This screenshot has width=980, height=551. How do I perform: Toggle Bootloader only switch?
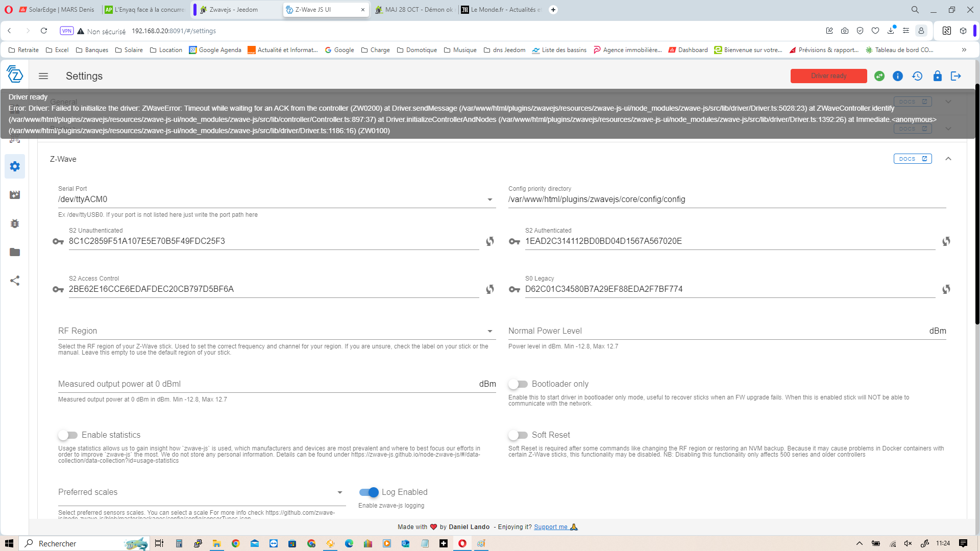pyautogui.click(x=518, y=384)
